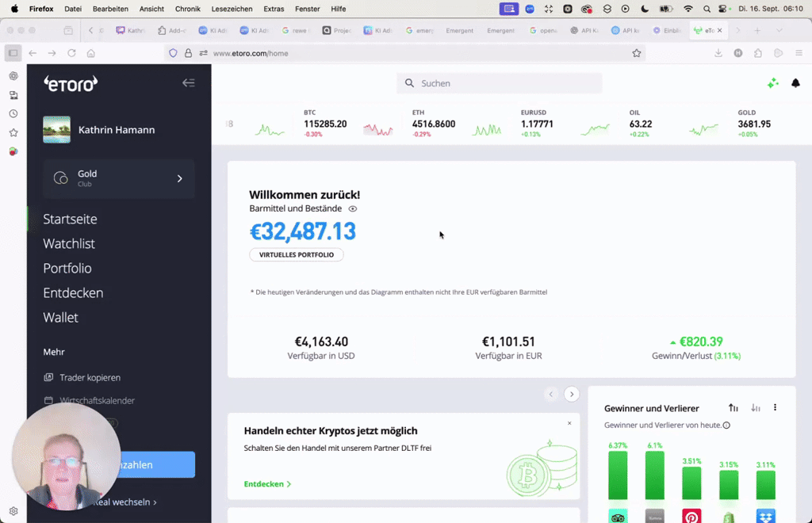This screenshot has height=523, width=812.
Task: Open the Firefox downloads icon in the toolbar
Action: click(718, 52)
